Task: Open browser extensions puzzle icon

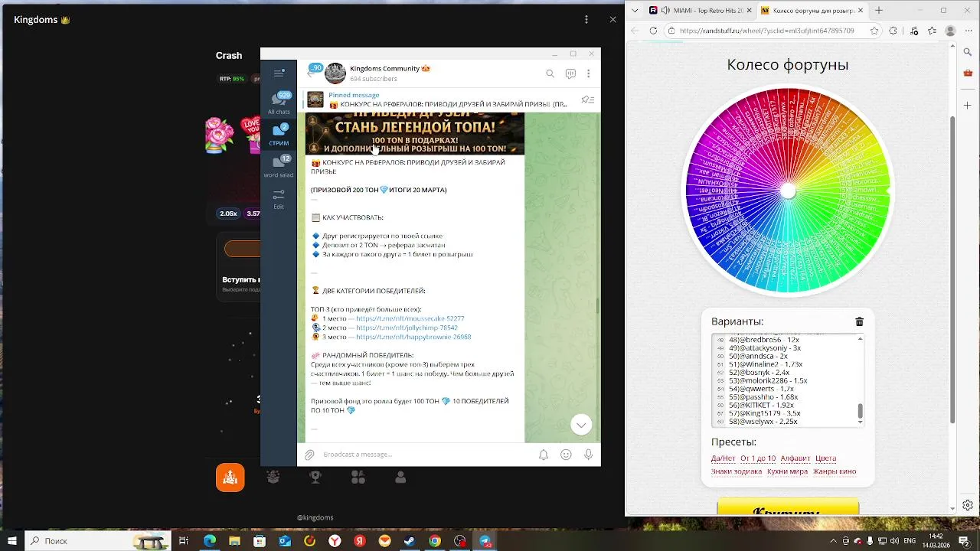Action: pyautogui.click(x=893, y=31)
